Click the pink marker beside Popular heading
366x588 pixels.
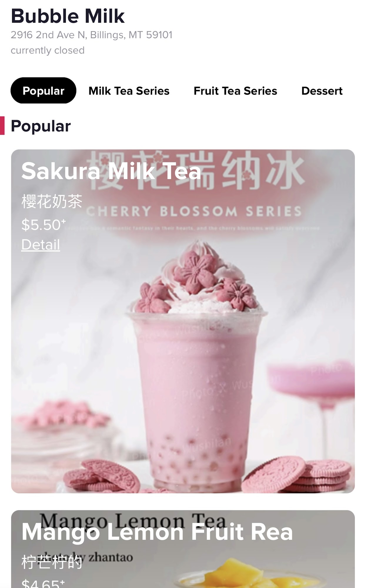click(2, 126)
